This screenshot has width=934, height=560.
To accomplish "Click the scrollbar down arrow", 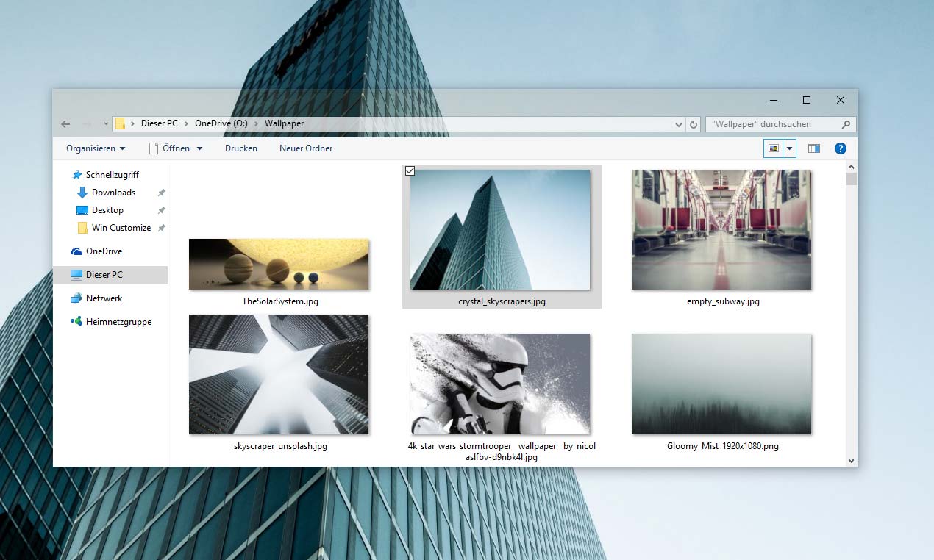I will 852,461.
